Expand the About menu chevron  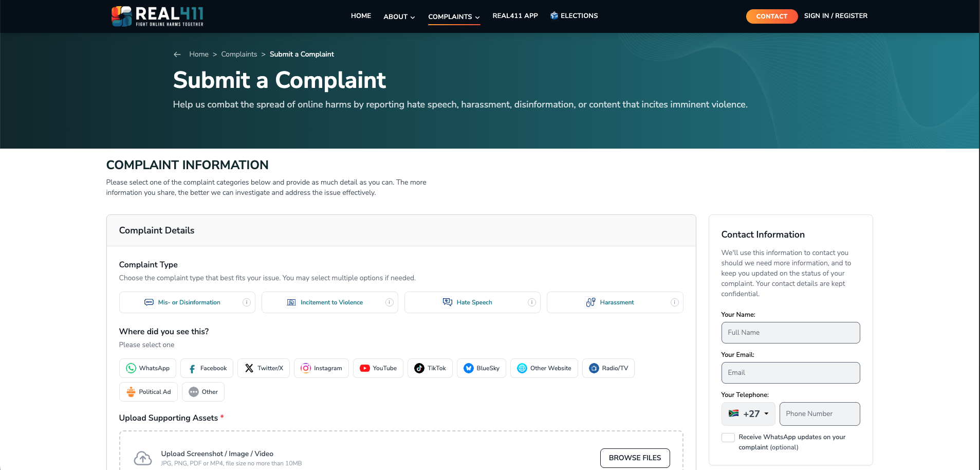(x=413, y=17)
